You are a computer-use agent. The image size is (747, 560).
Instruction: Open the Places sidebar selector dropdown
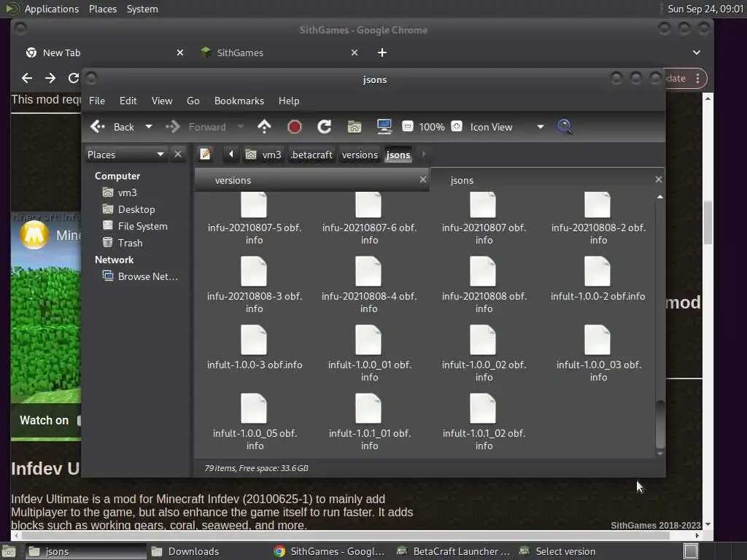point(126,155)
